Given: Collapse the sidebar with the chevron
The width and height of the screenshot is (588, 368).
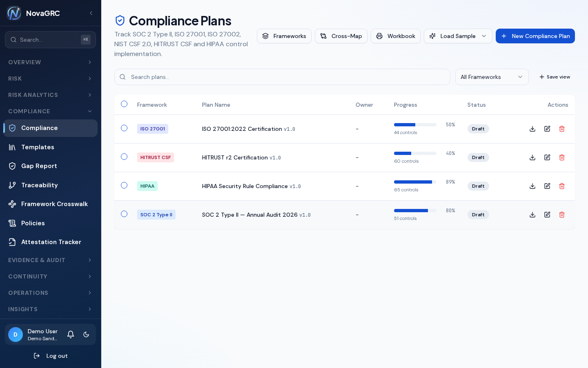Looking at the screenshot, I should [91, 13].
